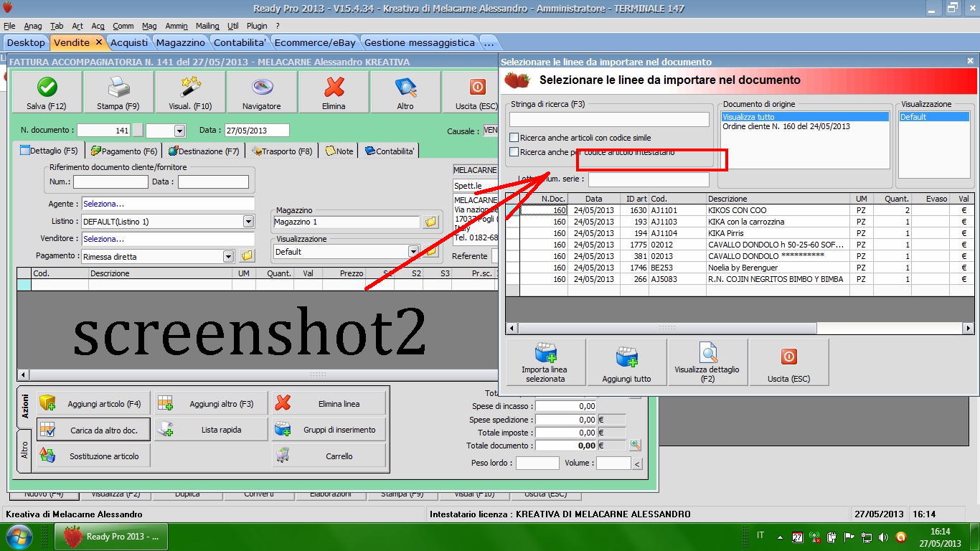Click the Lista rapida button

tap(211, 430)
